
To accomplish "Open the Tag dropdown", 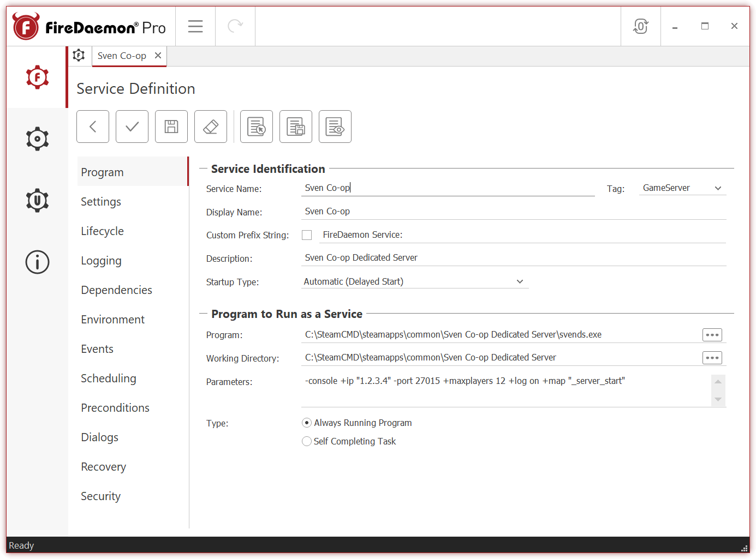I will (x=682, y=188).
